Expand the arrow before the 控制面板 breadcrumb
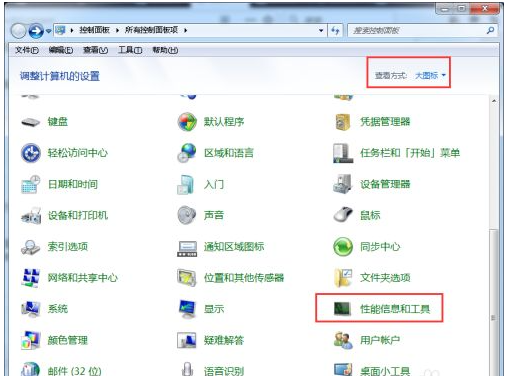505x376 pixels. (72, 30)
